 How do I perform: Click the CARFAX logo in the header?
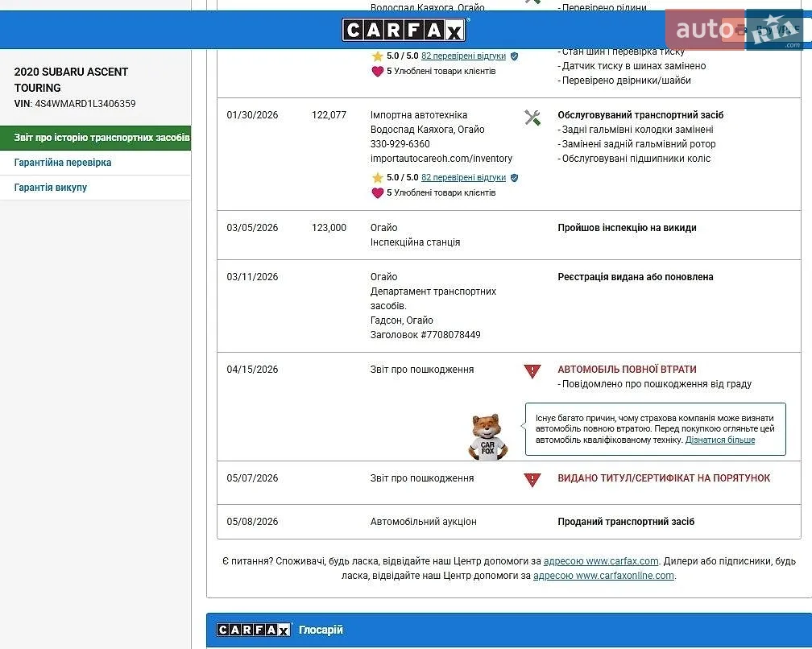click(404, 30)
